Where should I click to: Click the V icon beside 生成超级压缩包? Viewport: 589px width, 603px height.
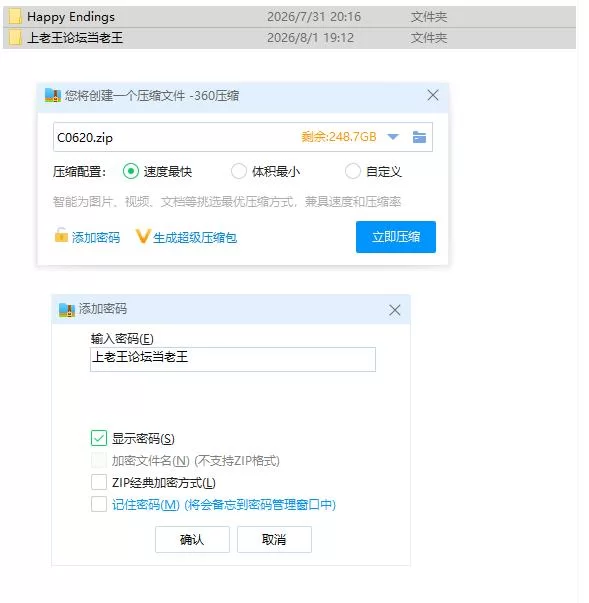point(142,237)
